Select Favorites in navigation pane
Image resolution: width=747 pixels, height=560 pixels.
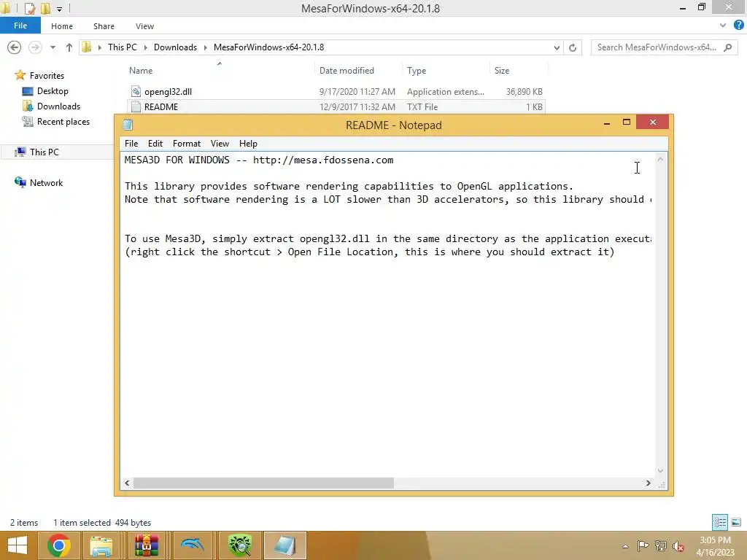tap(47, 76)
